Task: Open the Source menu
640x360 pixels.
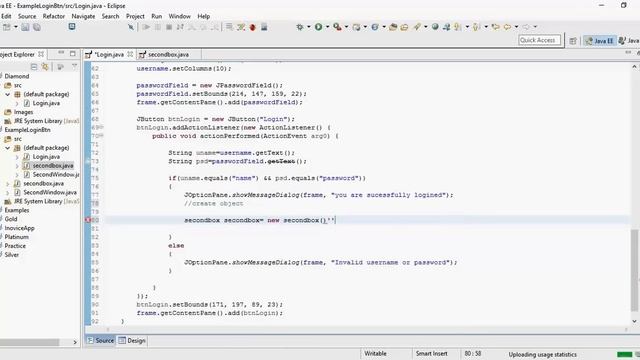Action: click(x=27, y=16)
